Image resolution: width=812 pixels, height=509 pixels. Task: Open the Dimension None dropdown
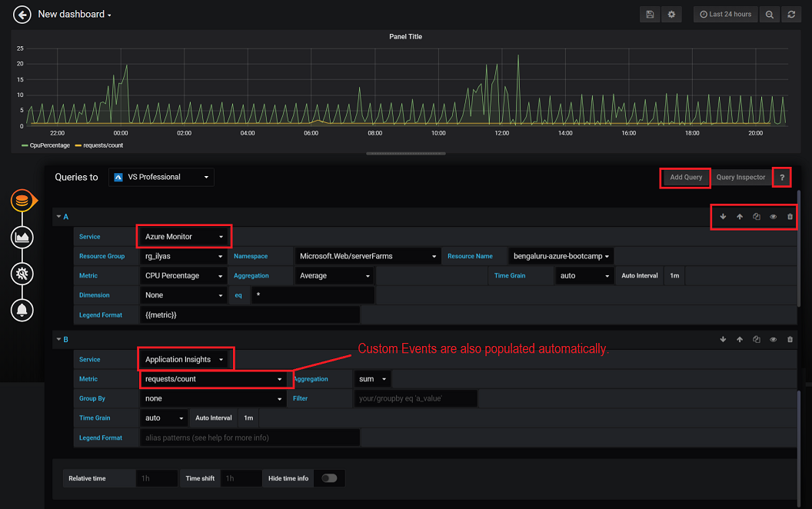tap(183, 295)
